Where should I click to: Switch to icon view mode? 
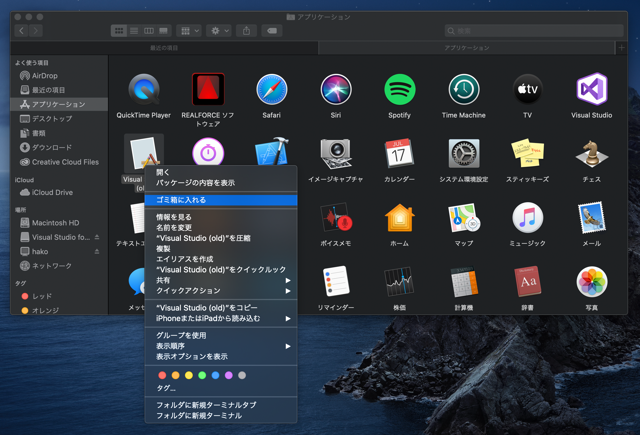[x=119, y=31]
